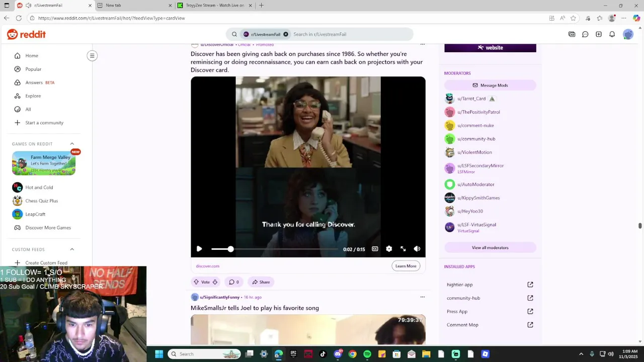
Task: Open the discover.com link
Action: [207, 266]
